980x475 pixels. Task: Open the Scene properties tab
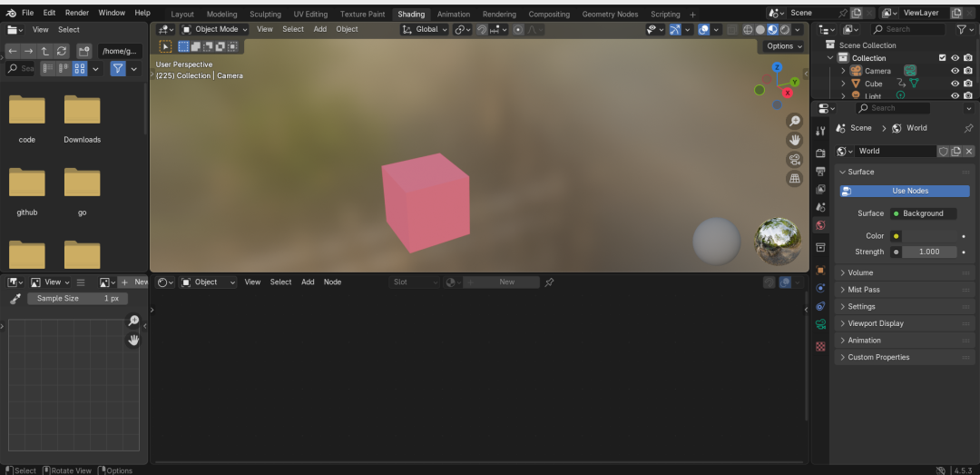click(820, 207)
